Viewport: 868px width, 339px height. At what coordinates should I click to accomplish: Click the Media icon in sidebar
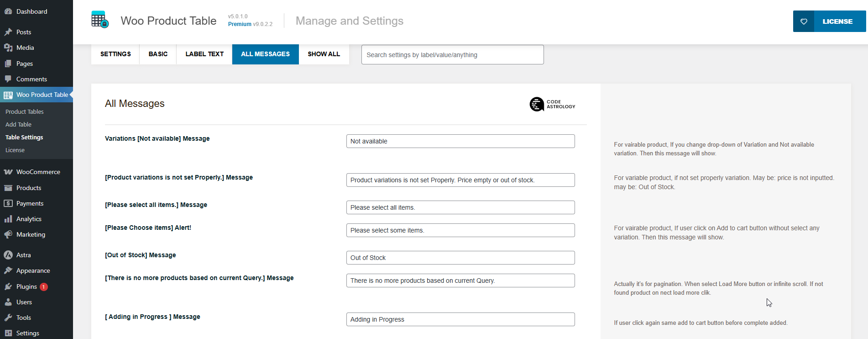coord(8,48)
